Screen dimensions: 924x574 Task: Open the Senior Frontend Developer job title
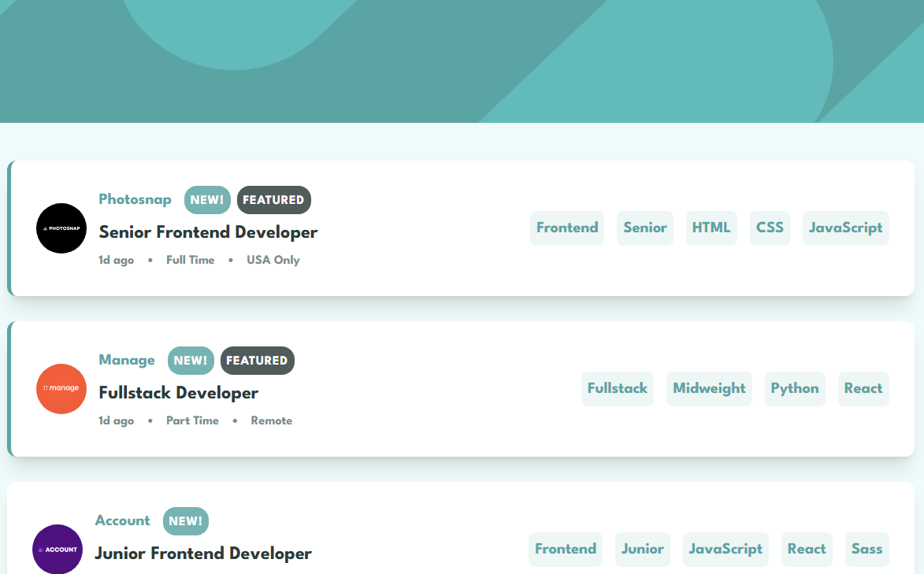[x=208, y=232]
